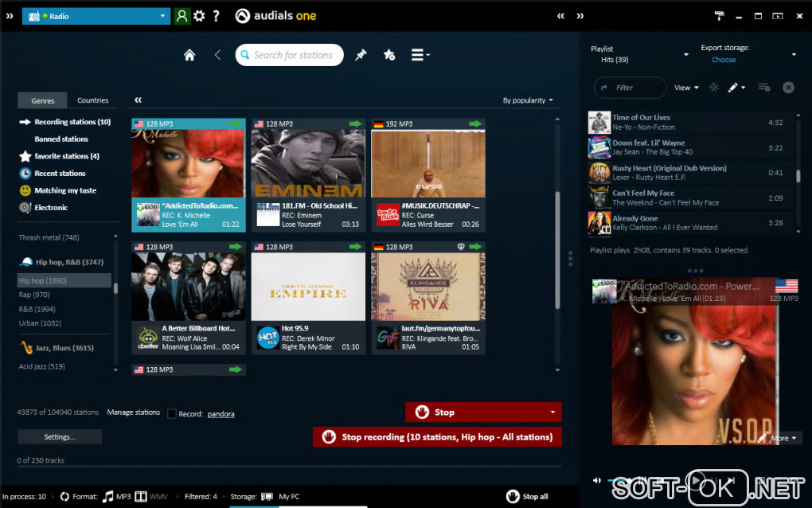The height and width of the screenshot is (508, 812).
Task: Click the Stop all button
Action: tap(527, 496)
